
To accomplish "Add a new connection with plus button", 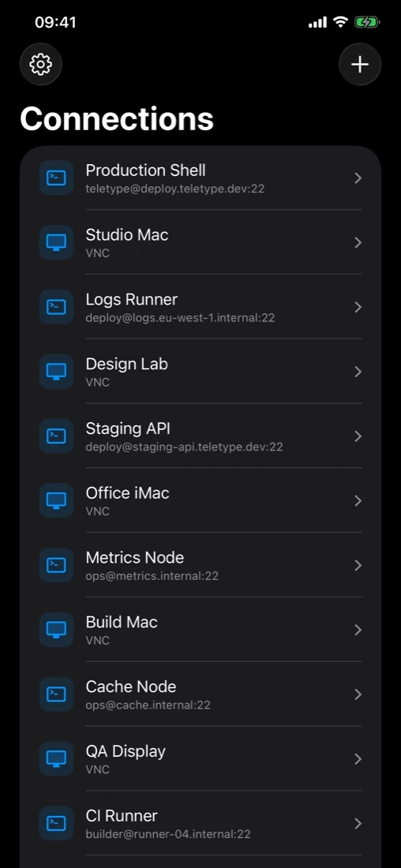I will pos(360,64).
